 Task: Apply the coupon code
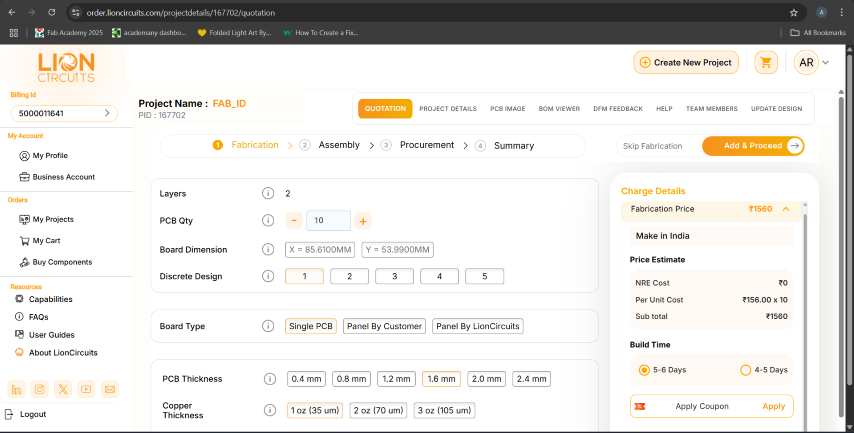pos(773,406)
